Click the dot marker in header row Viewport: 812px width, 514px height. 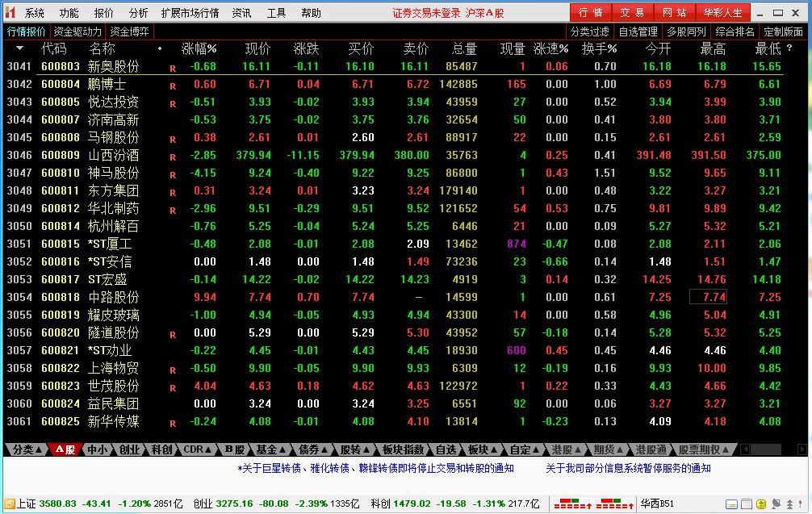coord(160,48)
